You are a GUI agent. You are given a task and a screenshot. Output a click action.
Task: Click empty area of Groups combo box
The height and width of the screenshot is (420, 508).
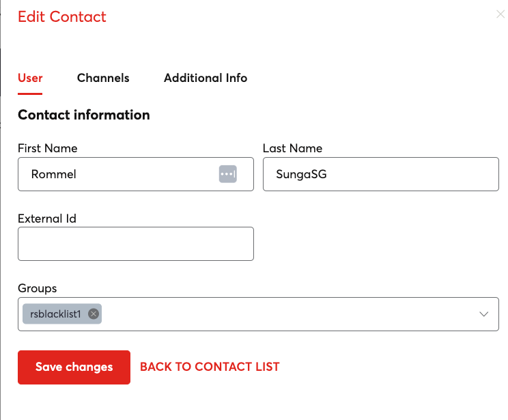pos(287,314)
